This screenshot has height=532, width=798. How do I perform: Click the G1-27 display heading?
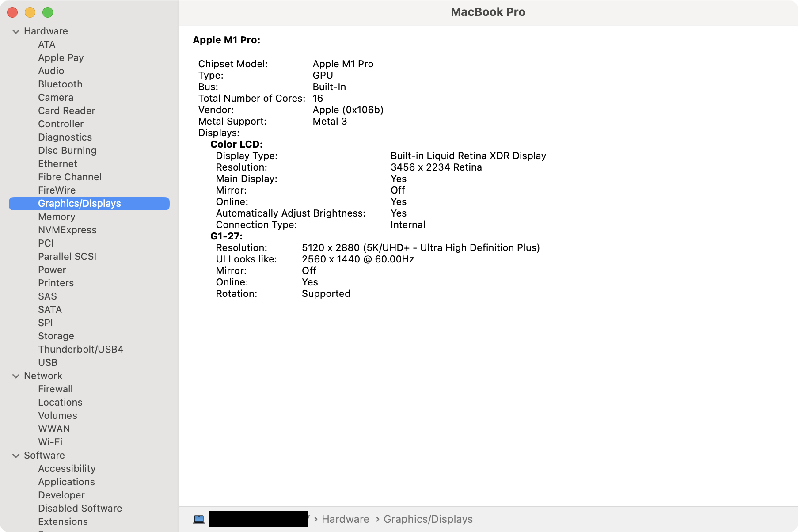coord(227,236)
